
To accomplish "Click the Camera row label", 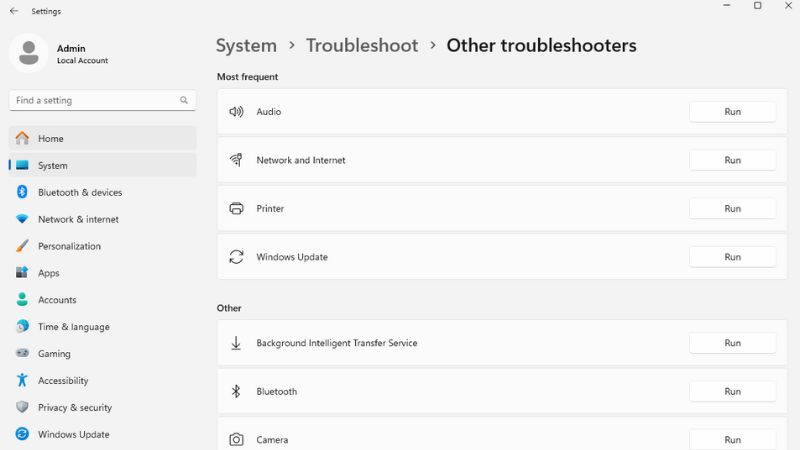I will [x=272, y=439].
